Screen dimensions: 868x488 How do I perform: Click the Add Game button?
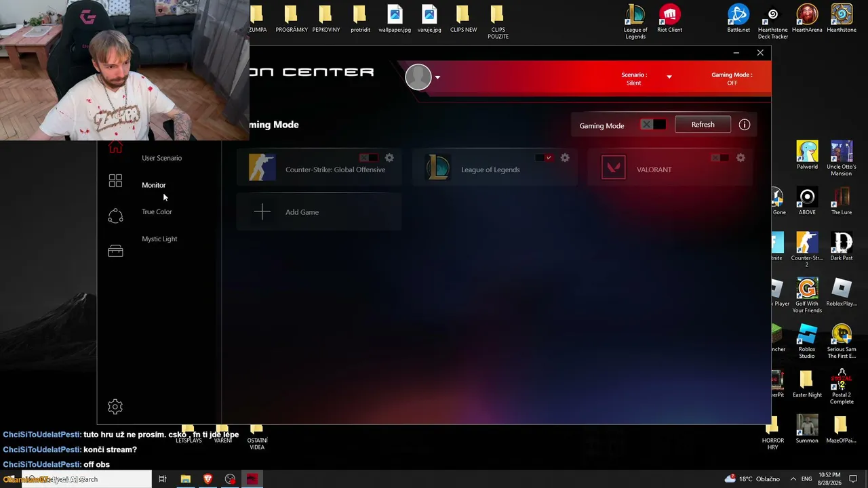[319, 212]
